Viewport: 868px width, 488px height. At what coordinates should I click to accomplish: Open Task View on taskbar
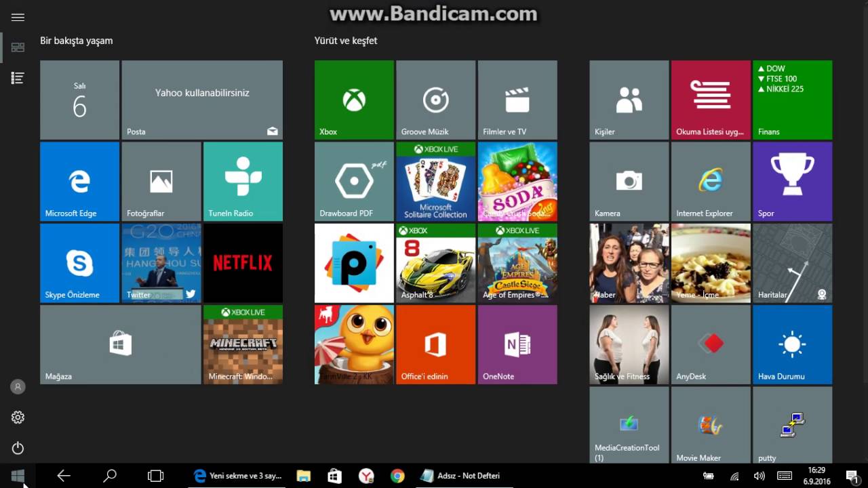[156, 476]
